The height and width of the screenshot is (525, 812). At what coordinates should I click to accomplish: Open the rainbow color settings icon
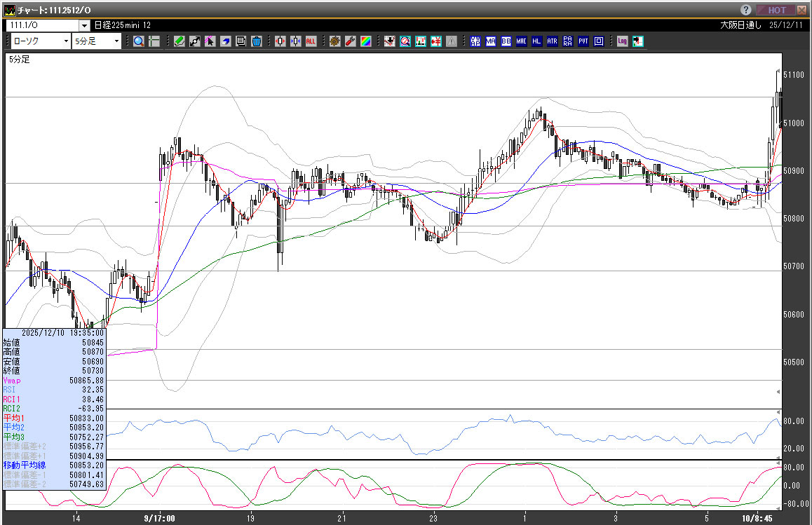tap(365, 41)
